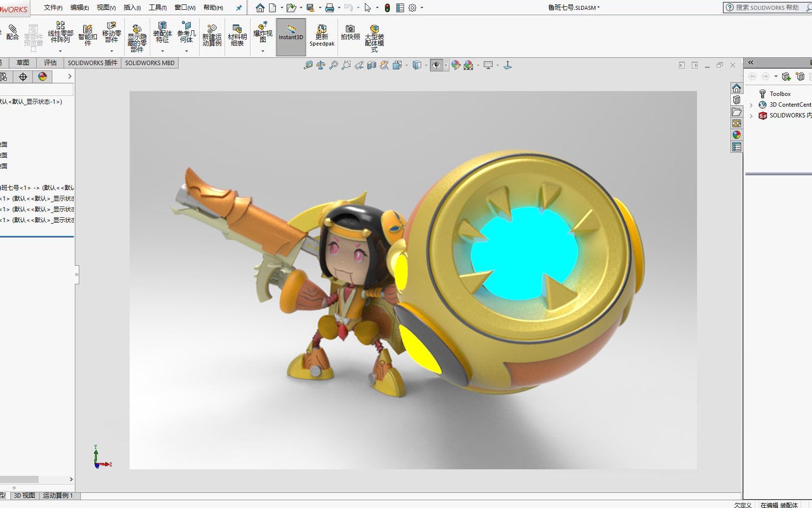Click 拍快照 take snapshot tool
This screenshot has width=812, height=508.
(x=350, y=33)
